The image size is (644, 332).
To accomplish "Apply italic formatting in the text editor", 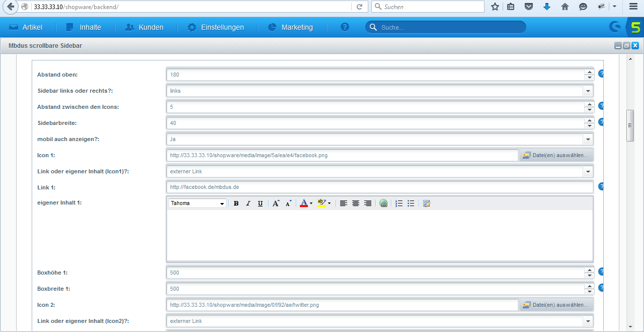I will click(248, 203).
